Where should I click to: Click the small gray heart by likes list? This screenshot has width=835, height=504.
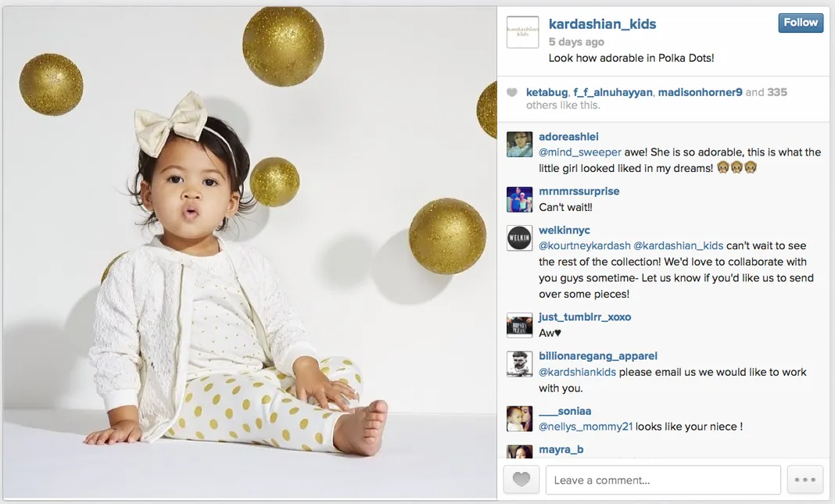[x=512, y=93]
